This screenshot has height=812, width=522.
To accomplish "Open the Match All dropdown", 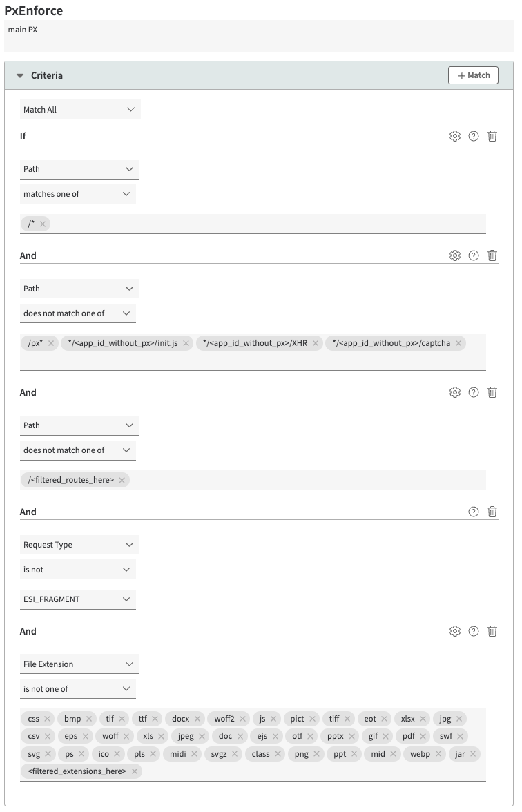I will [80, 110].
